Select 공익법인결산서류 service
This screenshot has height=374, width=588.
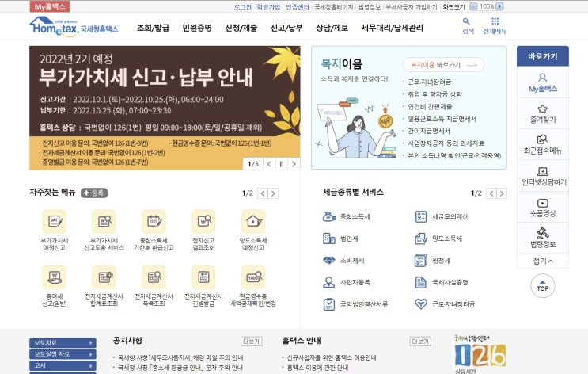tap(355, 304)
